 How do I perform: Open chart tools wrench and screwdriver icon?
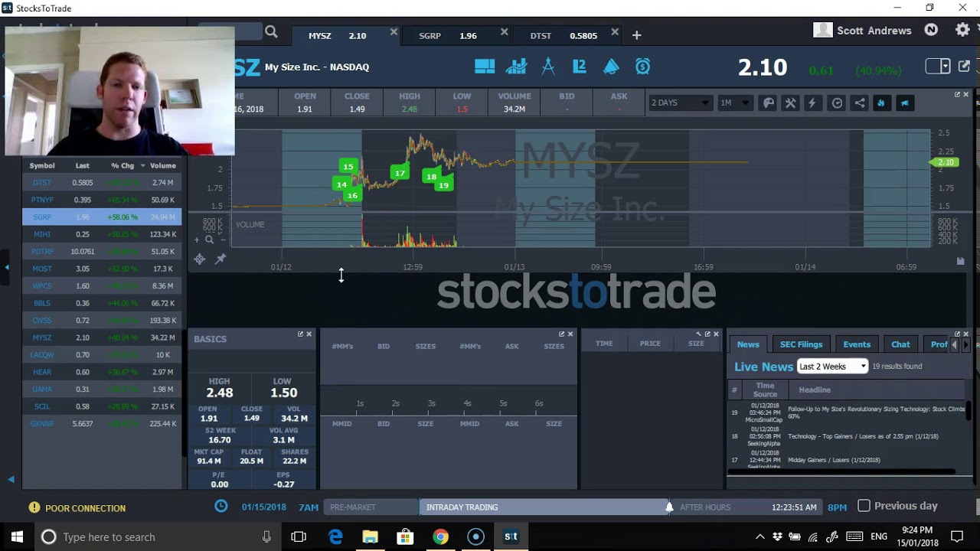click(x=790, y=103)
